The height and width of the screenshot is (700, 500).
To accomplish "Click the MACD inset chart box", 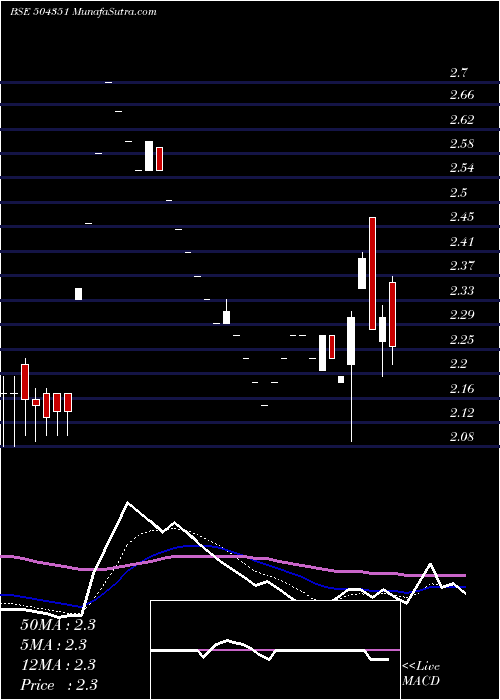I will tap(275, 650).
